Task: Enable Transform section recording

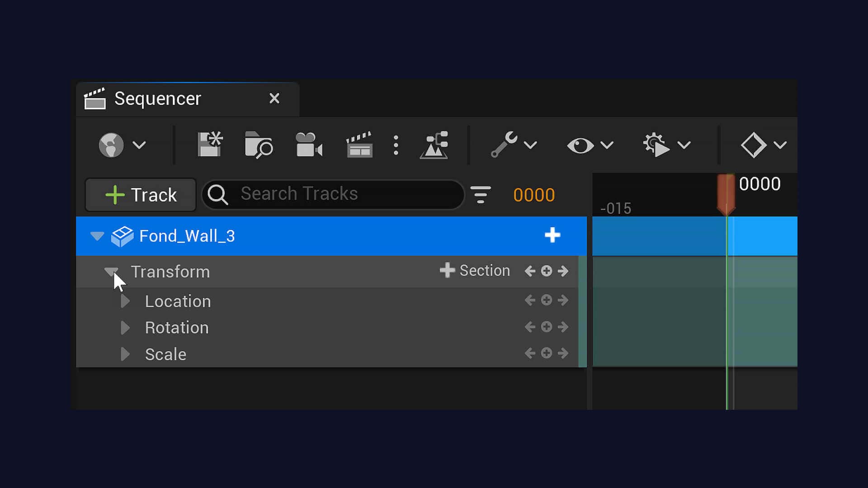Action: [475, 271]
